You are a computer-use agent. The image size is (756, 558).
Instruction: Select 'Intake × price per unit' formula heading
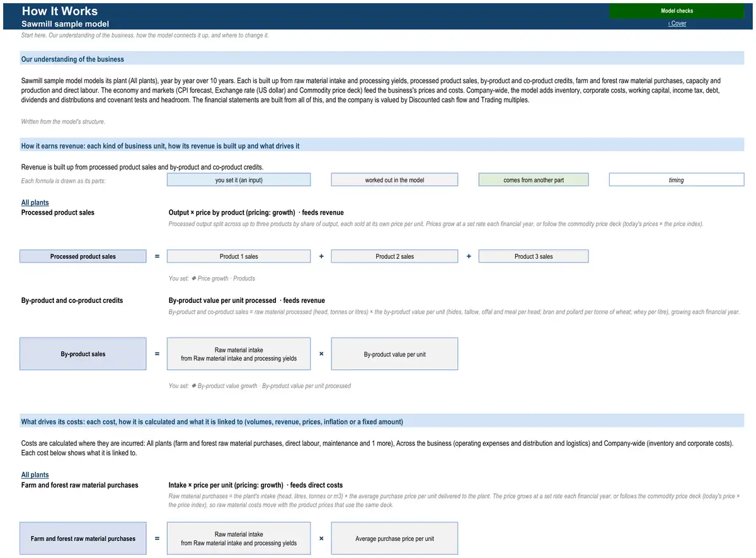point(256,486)
